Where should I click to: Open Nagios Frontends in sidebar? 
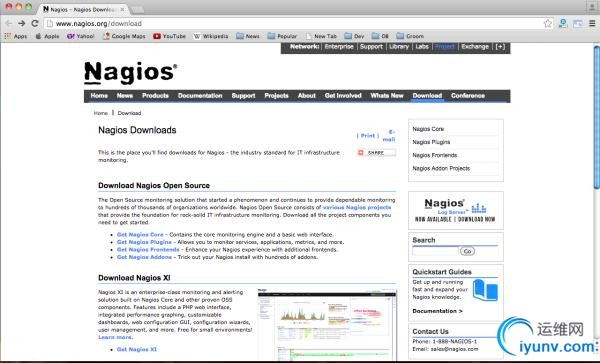click(x=435, y=155)
